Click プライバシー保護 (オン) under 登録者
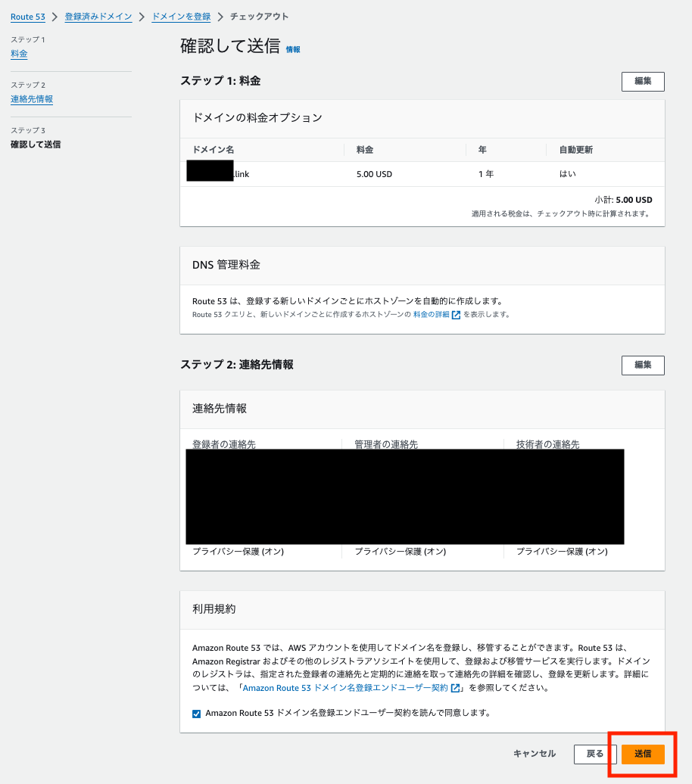 (x=238, y=552)
